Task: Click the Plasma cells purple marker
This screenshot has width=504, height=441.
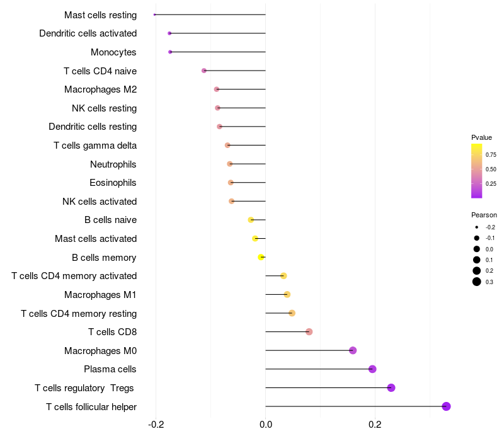Action: tap(372, 369)
